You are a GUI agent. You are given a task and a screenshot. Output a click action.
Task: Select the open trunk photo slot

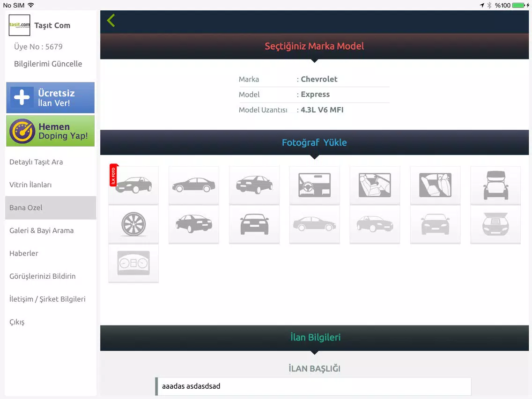(x=495, y=185)
